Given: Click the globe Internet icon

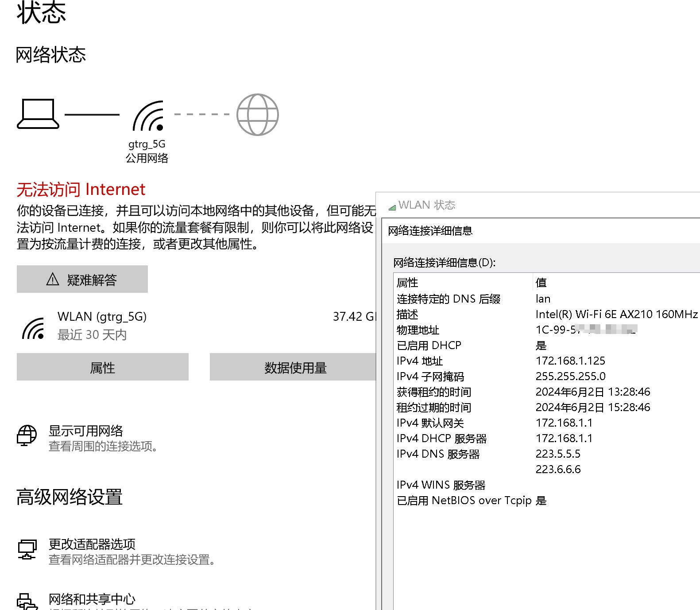Looking at the screenshot, I should [257, 115].
